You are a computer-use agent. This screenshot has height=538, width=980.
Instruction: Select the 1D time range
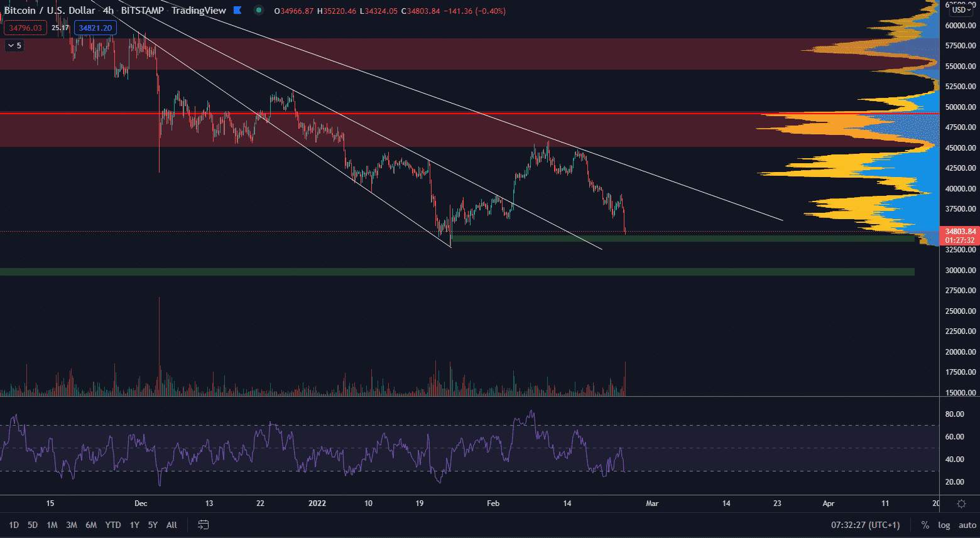click(14, 525)
